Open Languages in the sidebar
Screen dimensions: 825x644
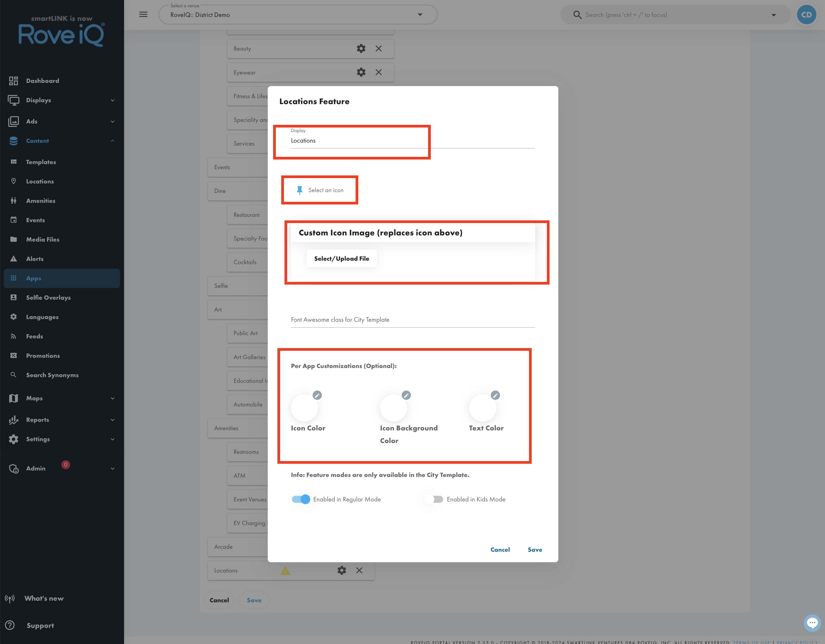pyautogui.click(x=62, y=317)
